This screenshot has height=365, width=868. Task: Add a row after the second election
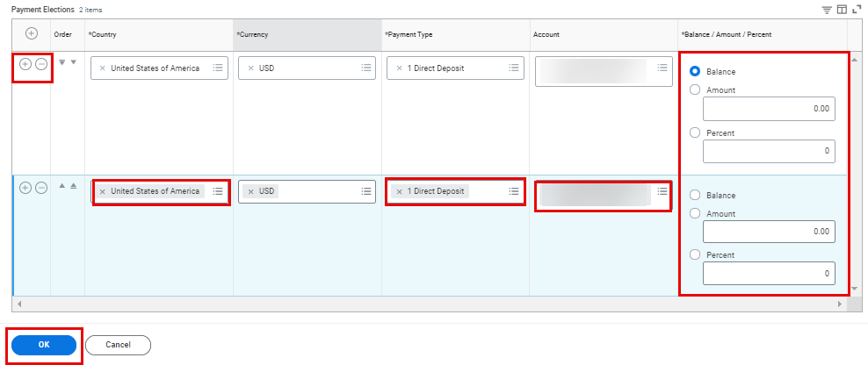(25, 188)
